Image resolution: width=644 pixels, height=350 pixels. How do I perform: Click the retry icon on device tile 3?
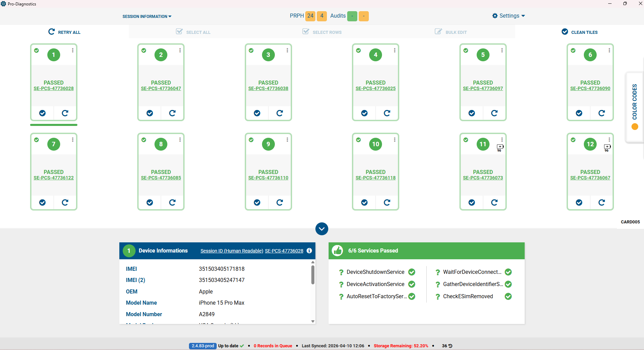pyautogui.click(x=280, y=113)
